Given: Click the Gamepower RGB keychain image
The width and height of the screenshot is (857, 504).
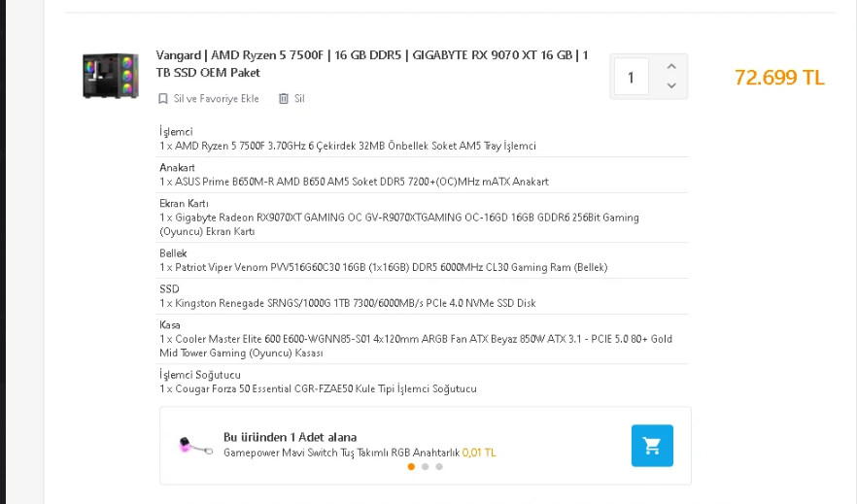Looking at the screenshot, I should [x=196, y=446].
